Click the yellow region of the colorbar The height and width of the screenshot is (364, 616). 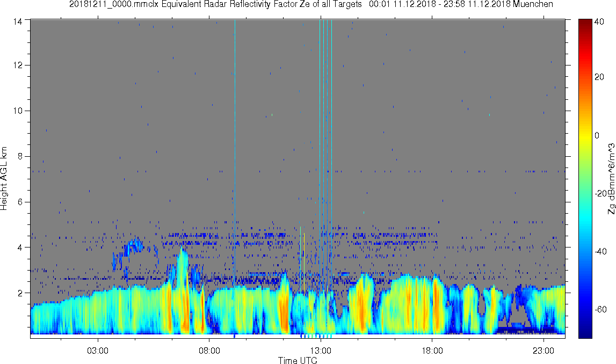[x=585, y=135]
